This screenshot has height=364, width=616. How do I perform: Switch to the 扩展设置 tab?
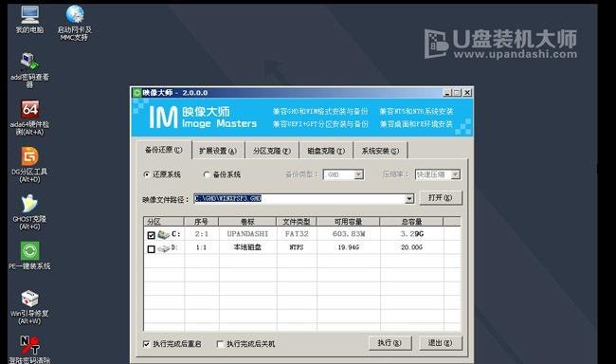click(x=218, y=151)
